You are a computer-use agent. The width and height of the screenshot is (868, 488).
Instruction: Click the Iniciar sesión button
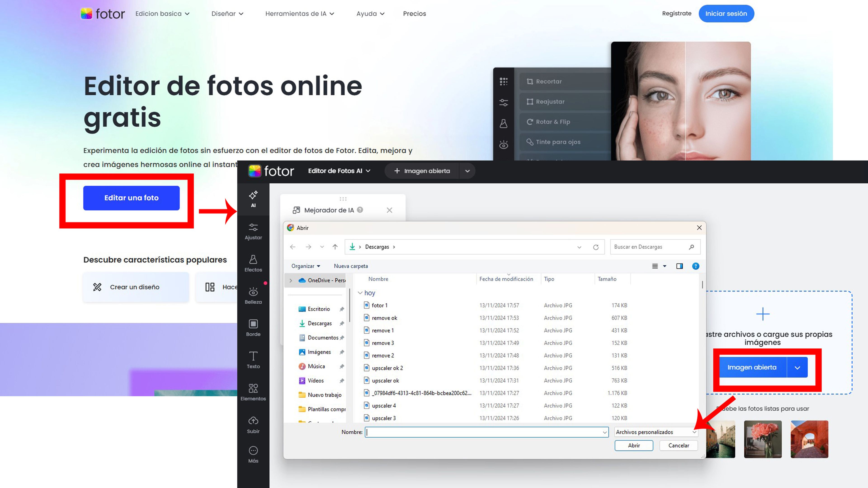pos(726,14)
